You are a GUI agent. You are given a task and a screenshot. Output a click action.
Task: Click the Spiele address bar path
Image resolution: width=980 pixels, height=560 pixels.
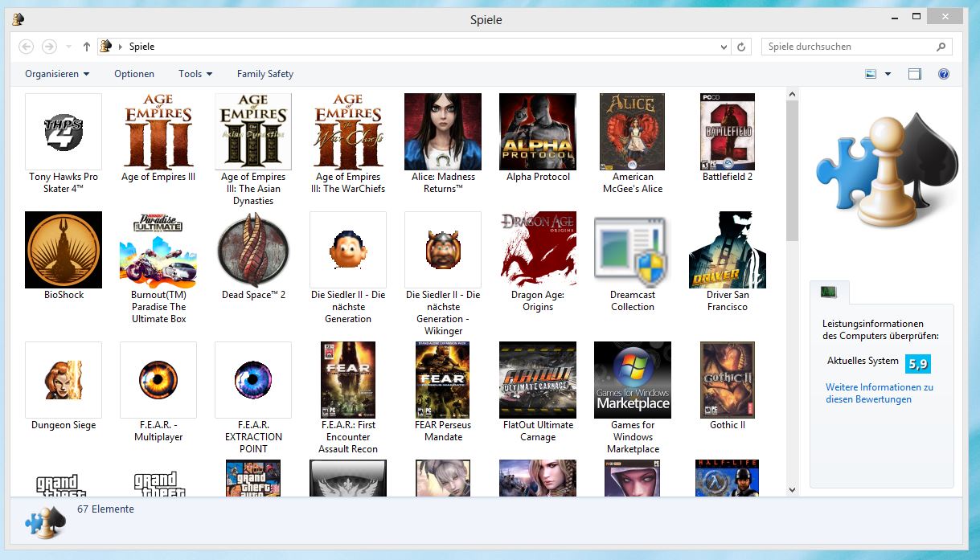tap(141, 47)
